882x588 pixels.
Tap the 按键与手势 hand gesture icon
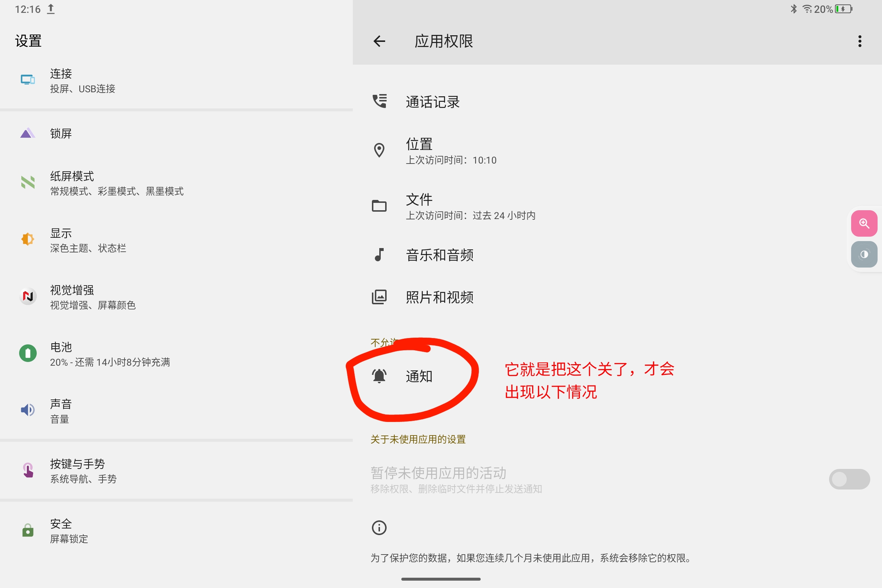28,470
